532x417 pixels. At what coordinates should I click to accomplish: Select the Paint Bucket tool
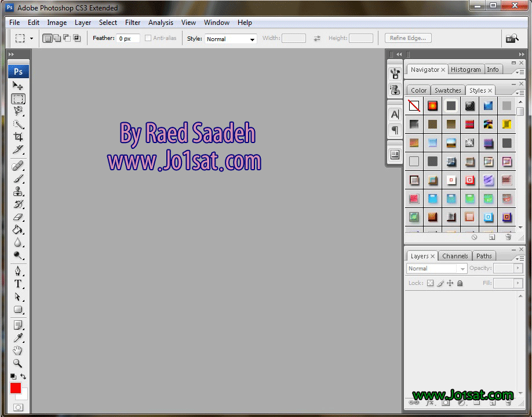[18, 230]
